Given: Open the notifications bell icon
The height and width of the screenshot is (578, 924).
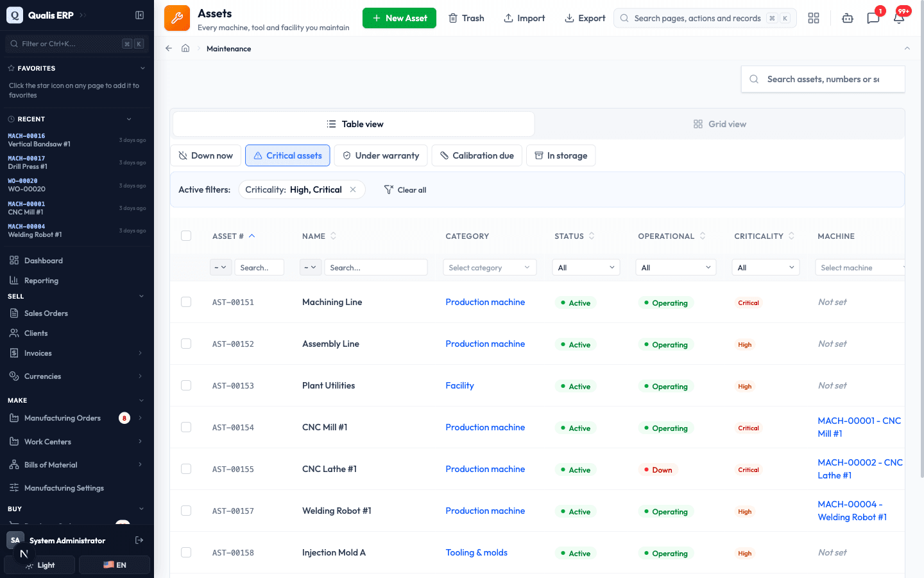Looking at the screenshot, I should tap(898, 18).
